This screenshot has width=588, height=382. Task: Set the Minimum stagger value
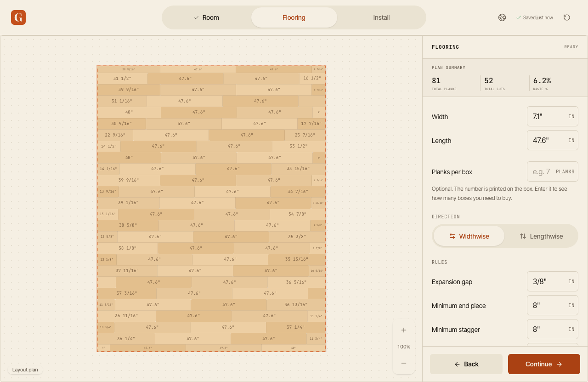point(552,329)
